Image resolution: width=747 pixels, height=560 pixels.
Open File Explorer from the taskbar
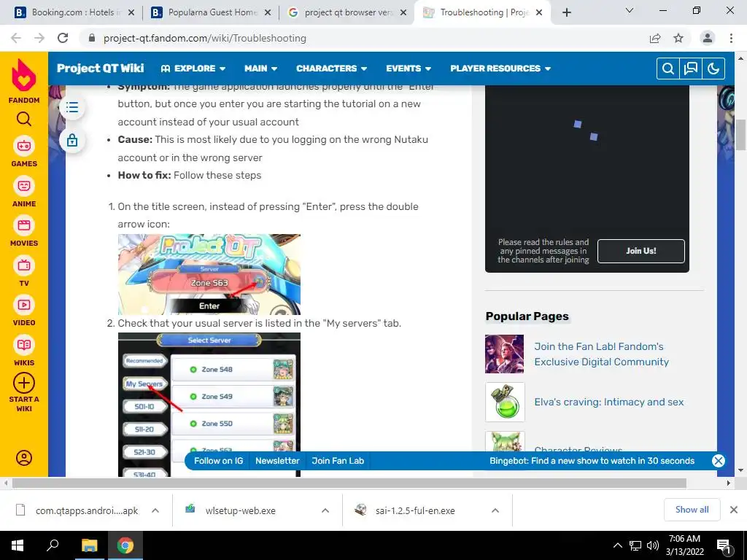tap(89, 545)
